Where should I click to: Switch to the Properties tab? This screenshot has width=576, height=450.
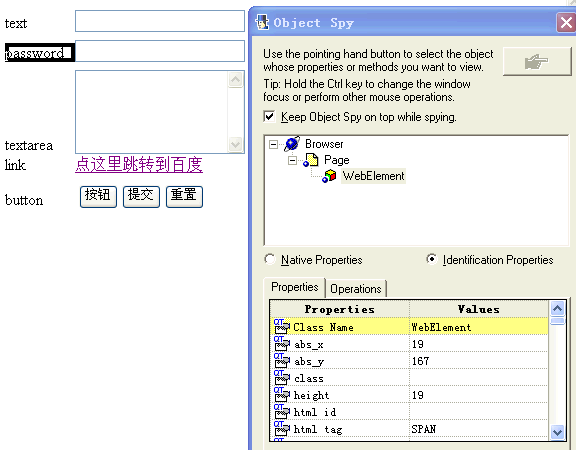[295, 287]
